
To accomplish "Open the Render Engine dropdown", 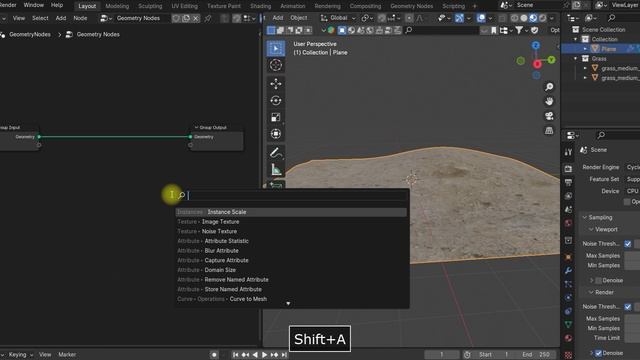I will tap(632, 167).
